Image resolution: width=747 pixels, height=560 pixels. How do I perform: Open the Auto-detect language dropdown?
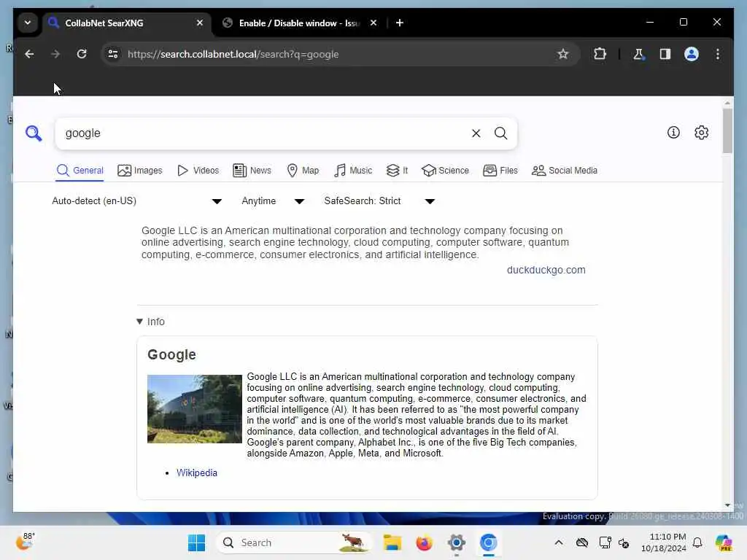click(x=136, y=201)
